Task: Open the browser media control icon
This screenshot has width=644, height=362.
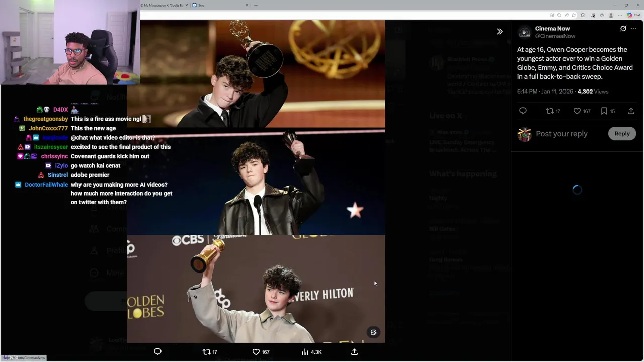Action: click(x=593, y=15)
